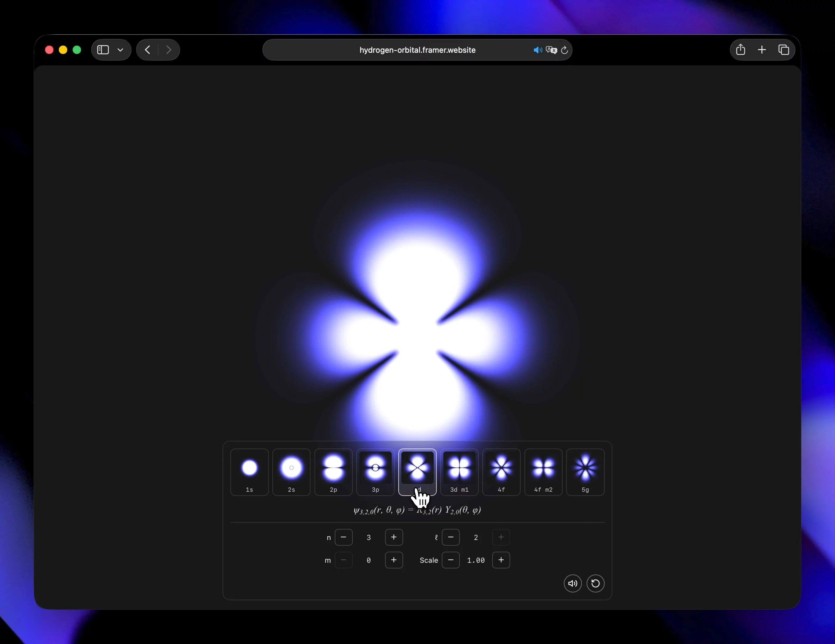This screenshot has width=835, height=644.
Task: Decrease the m quantum number
Action: pos(343,560)
